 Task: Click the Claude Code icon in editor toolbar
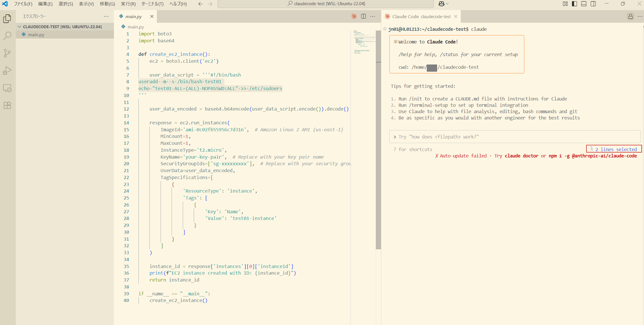(354, 16)
